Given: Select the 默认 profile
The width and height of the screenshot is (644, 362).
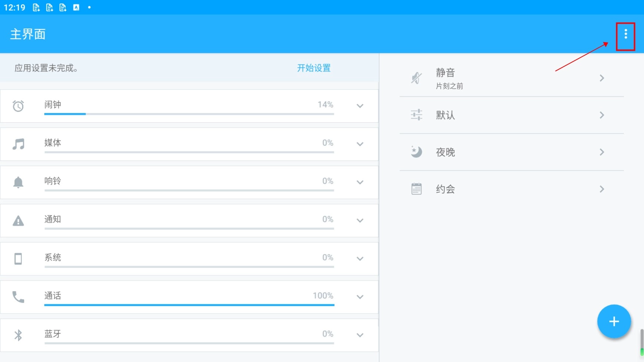Looking at the screenshot, I should 511,115.
